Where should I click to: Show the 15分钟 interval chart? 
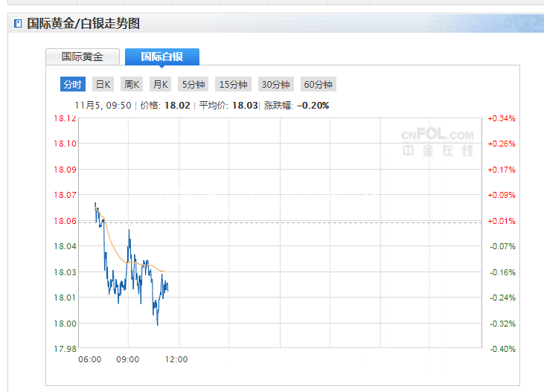click(x=233, y=84)
